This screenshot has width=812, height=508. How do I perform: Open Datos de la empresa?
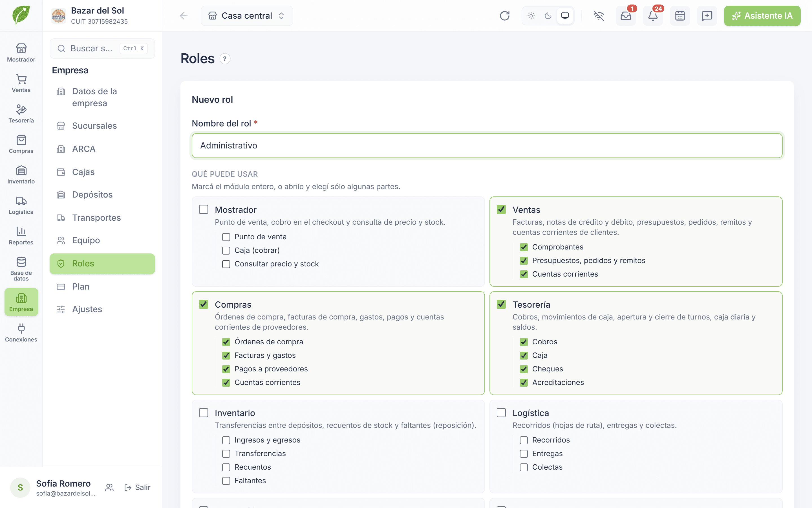(x=102, y=97)
